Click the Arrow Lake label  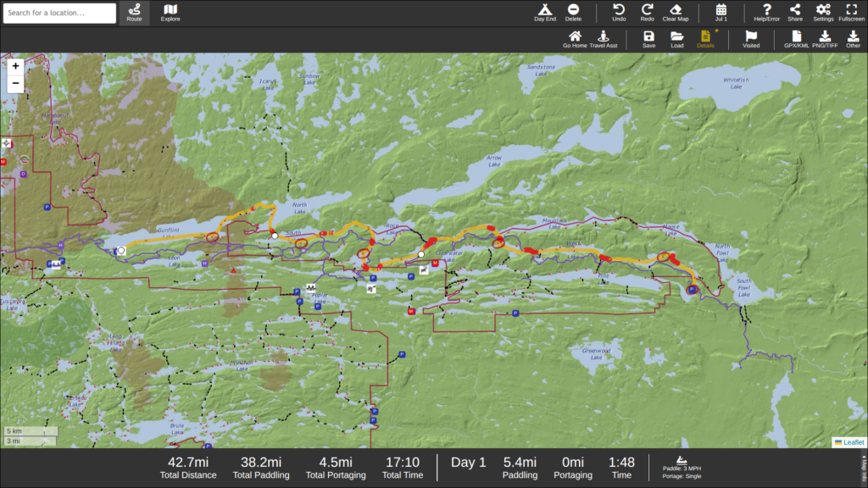[x=494, y=161]
